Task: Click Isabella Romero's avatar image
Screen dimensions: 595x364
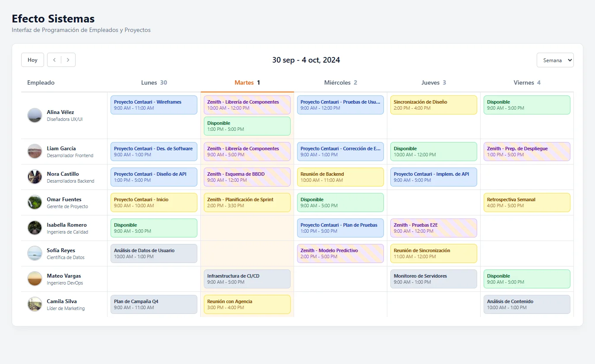Action: click(x=35, y=228)
